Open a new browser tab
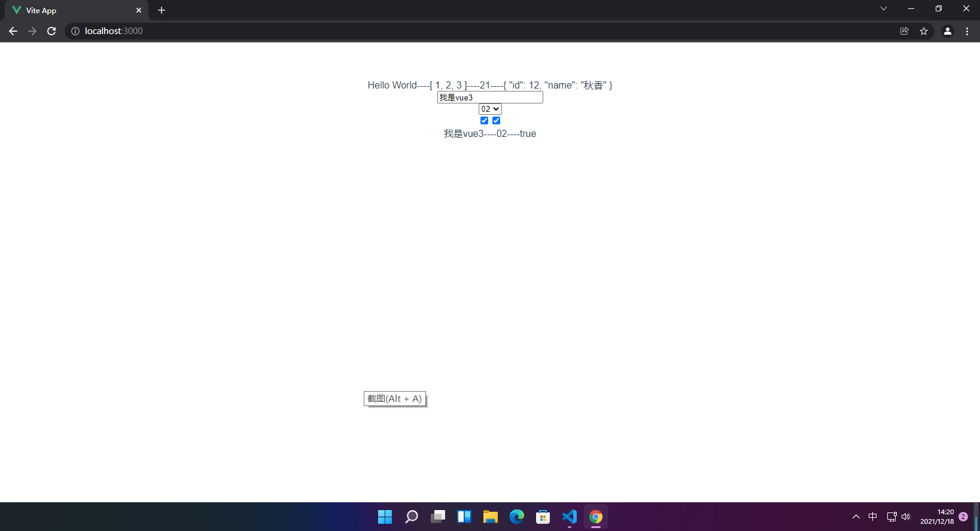The width and height of the screenshot is (980, 531). pyautogui.click(x=162, y=10)
